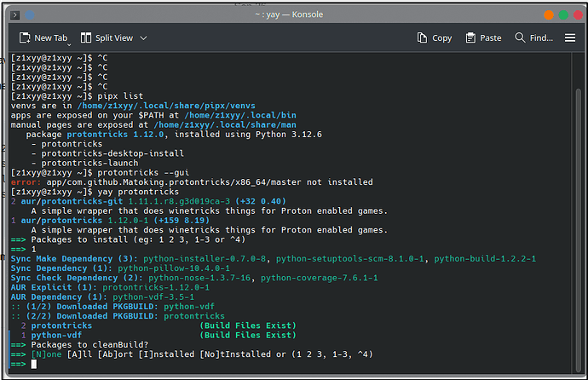588x380 pixels.
Task: Click the terminal cursor at the prompt
Action: [x=34, y=364]
